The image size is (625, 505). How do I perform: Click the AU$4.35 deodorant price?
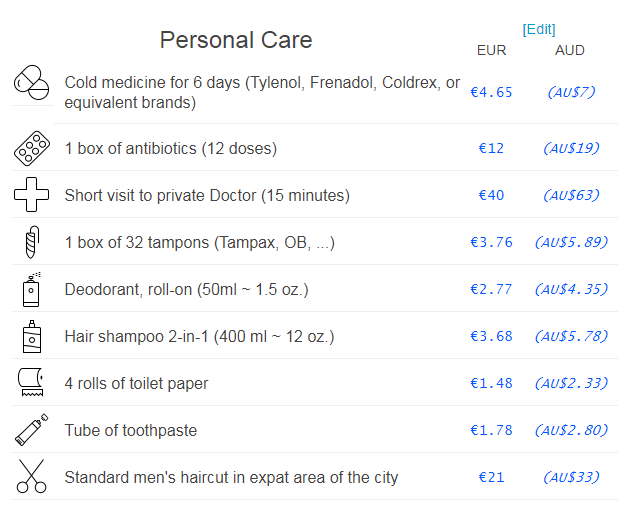(571, 289)
